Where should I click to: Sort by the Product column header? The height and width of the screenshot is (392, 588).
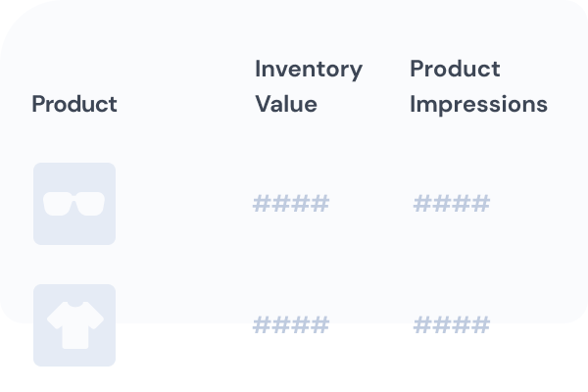pyautogui.click(x=74, y=104)
